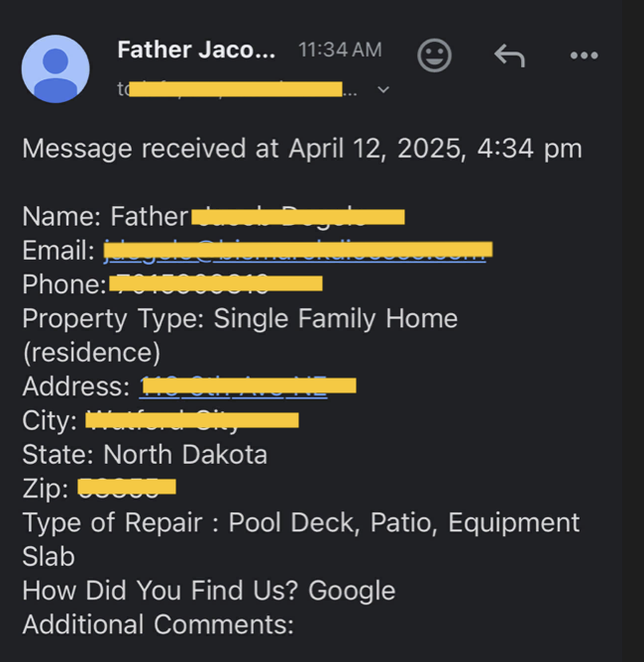644x662 pixels.
Task: Tap the "Message received at April 12, 2025" line
Action: click(301, 150)
